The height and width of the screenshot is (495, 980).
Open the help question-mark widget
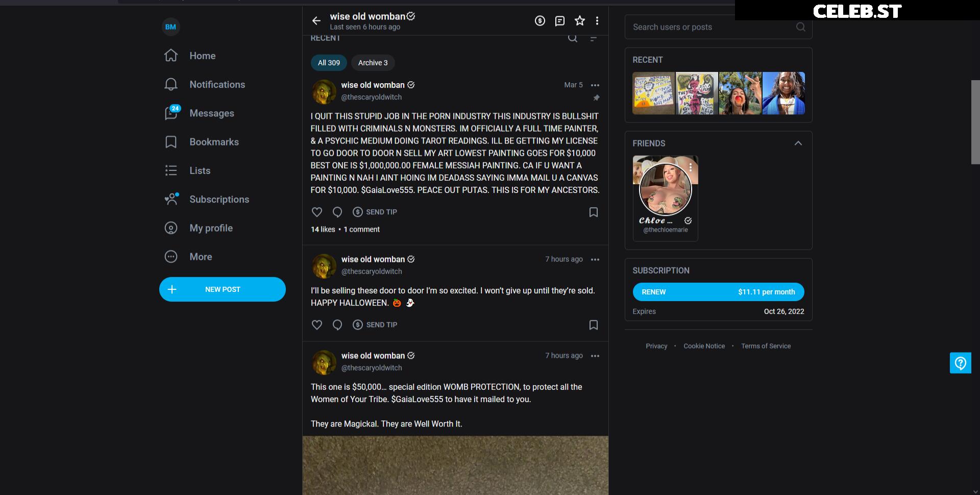(x=960, y=363)
